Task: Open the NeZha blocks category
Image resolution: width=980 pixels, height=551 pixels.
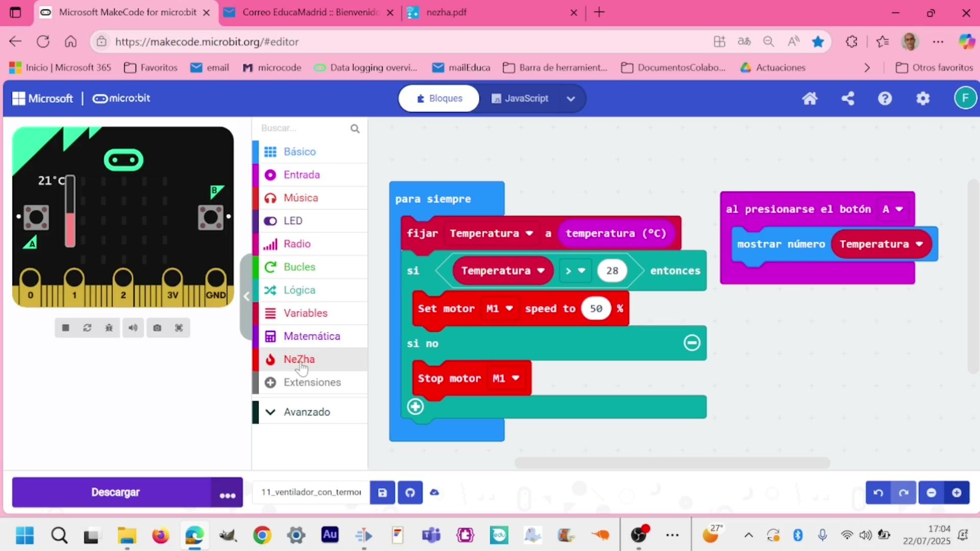Action: pyautogui.click(x=299, y=359)
